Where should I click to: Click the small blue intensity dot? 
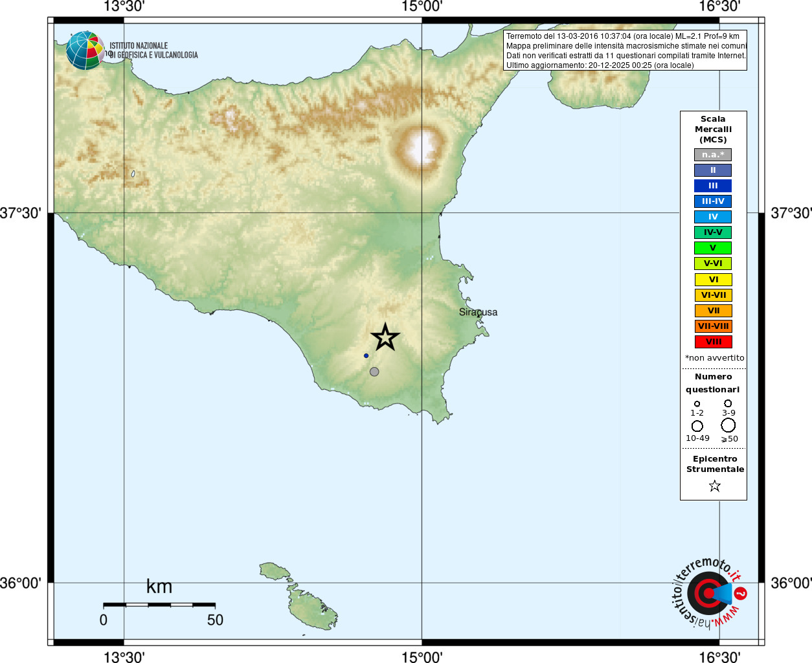366,355
